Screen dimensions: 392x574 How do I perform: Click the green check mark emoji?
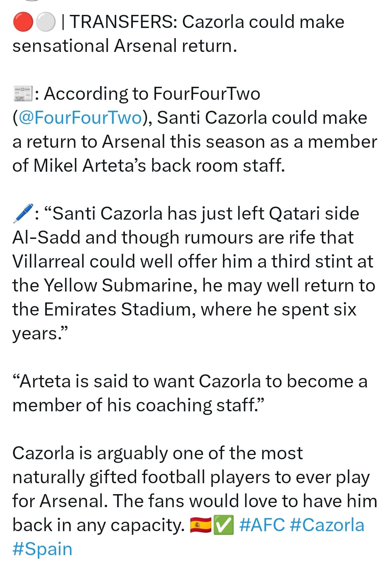223,525
